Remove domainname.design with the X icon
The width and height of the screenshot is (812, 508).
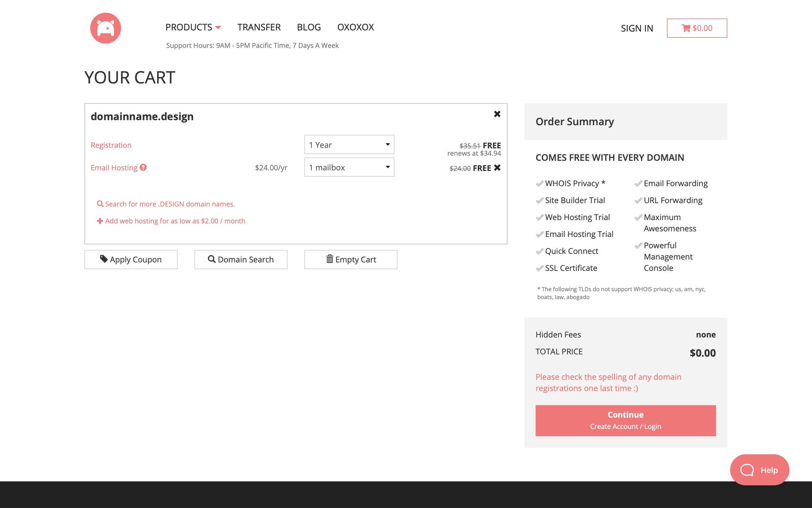click(x=497, y=114)
